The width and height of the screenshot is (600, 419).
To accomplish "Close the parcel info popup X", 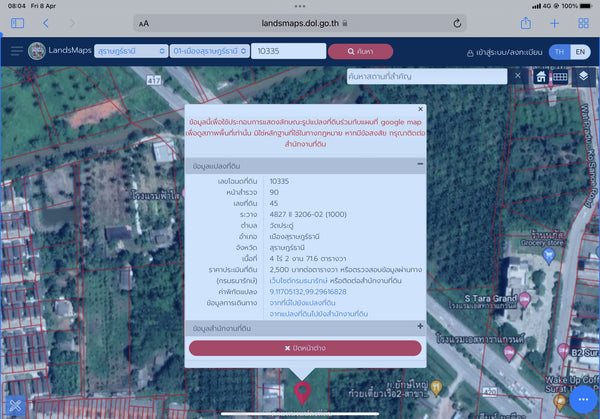I will [420, 109].
